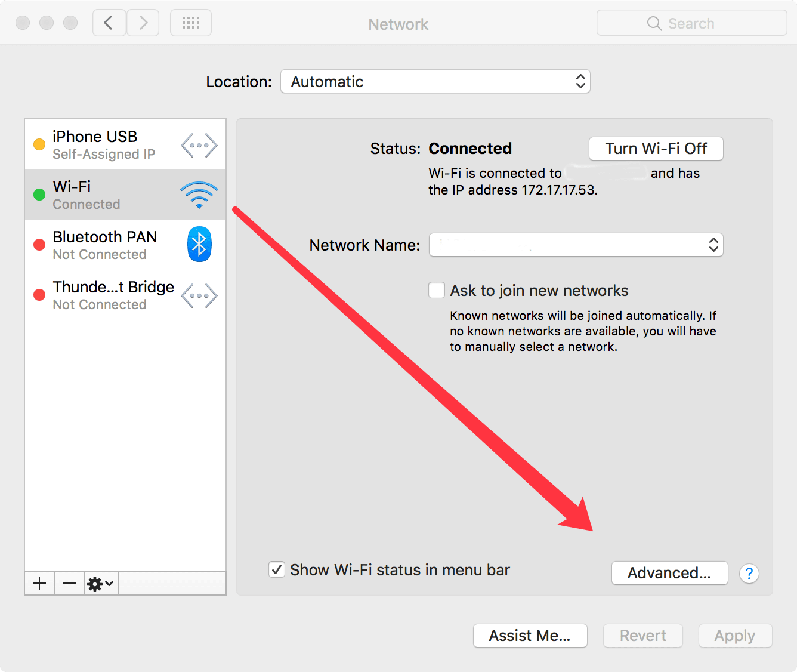Image resolution: width=797 pixels, height=672 pixels.
Task: Click the magnifier icon in Search
Action: tap(654, 23)
